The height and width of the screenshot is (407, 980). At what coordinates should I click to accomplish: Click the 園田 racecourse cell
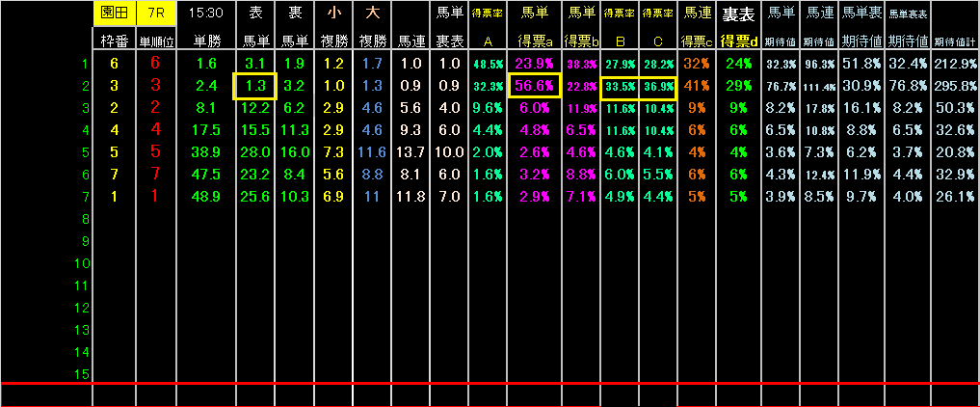[114, 14]
